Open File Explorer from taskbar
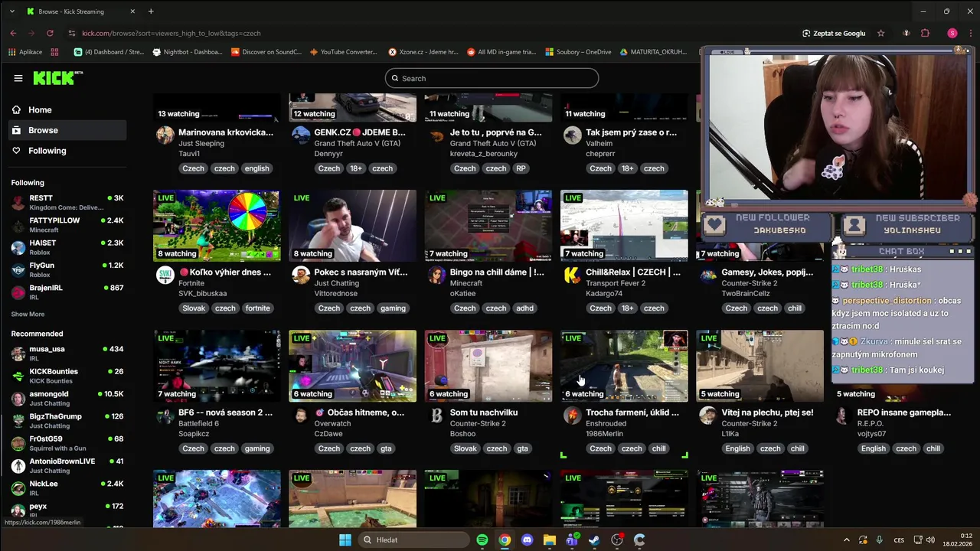The image size is (980, 551). [x=549, y=540]
